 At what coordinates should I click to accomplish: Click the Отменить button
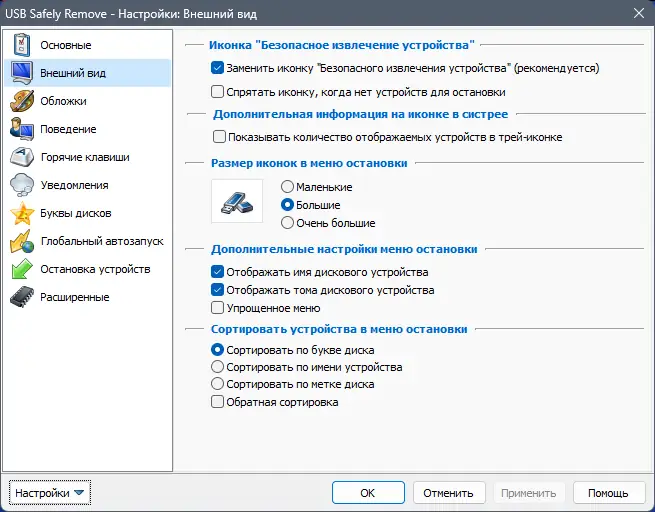point(448,493)
